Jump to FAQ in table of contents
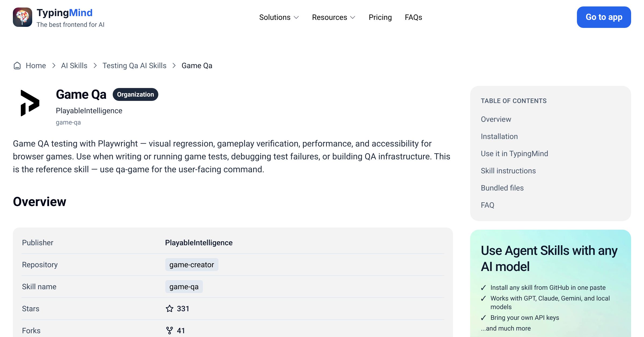The height and width of the screenshot is (337, 644). 488,205
